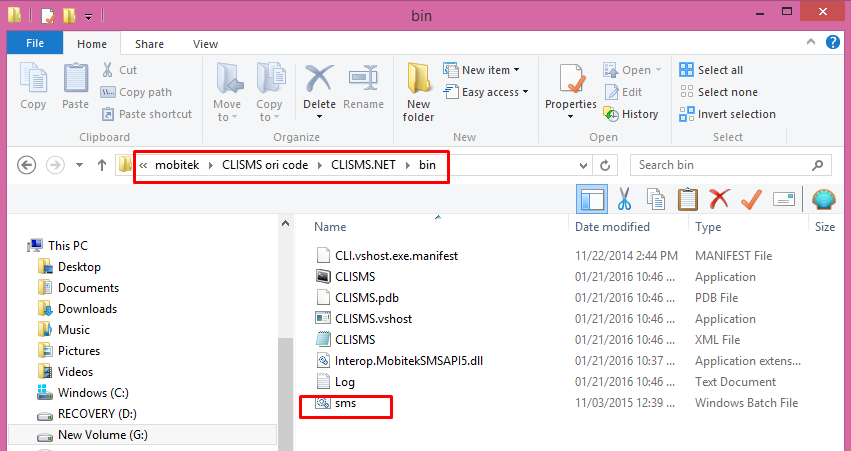Click the red X delete toolbar icon
This screenshot has height=451, width=851.
[719, 199]
